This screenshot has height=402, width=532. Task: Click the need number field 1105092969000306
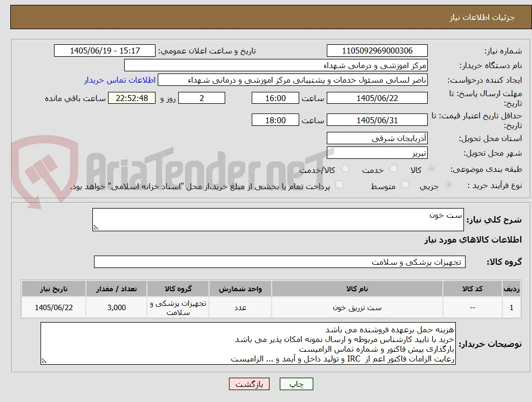click(x=377, y=51)
